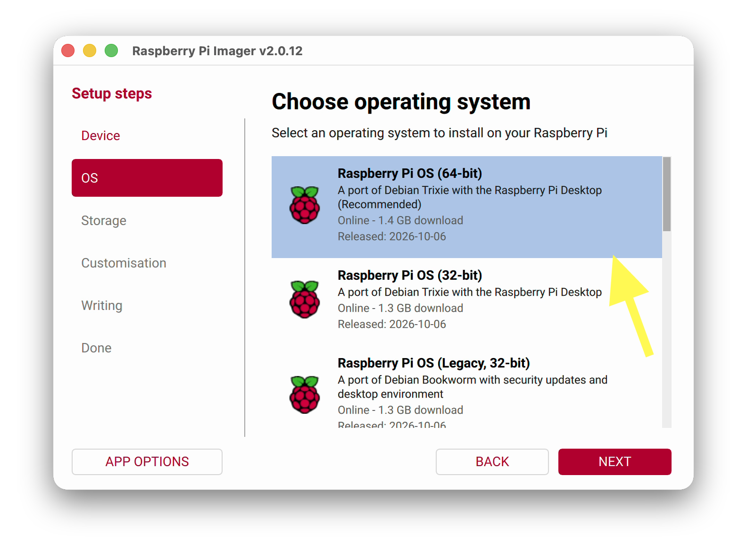Click the Legacy 32-bit raspberry logo icon
Viewport: 747px width, 560px height.
pyautogui.click(x=305, y=394)
